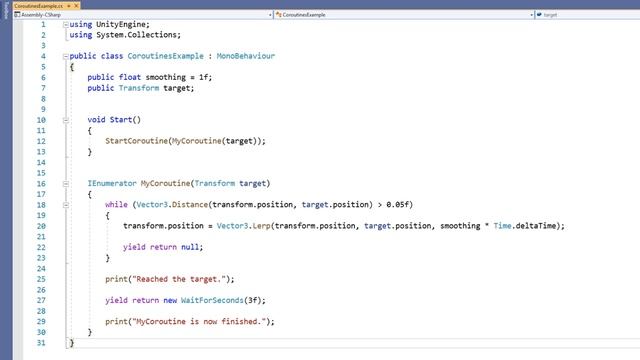640x360 pixels.
Task: Click the WaitForSeconds class name
Action: click(212, 300)
